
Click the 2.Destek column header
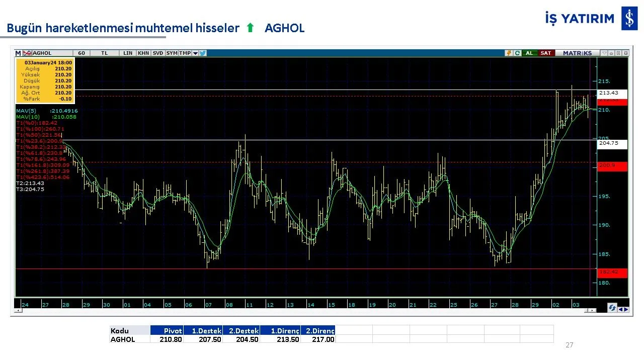click(x=242, y=330)
